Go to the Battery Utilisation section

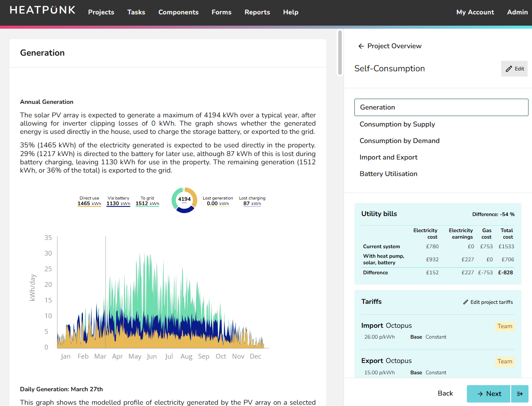coord(388,174)
